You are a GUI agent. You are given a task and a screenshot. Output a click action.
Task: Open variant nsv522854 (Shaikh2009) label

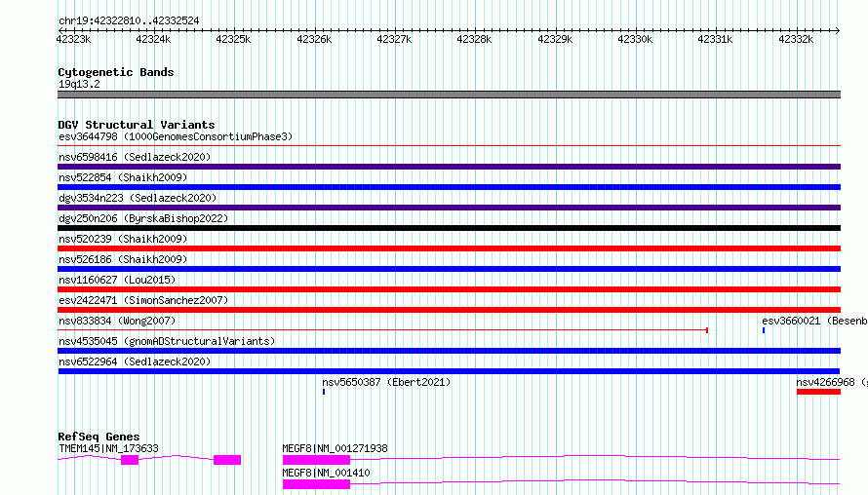coord(123,177)
